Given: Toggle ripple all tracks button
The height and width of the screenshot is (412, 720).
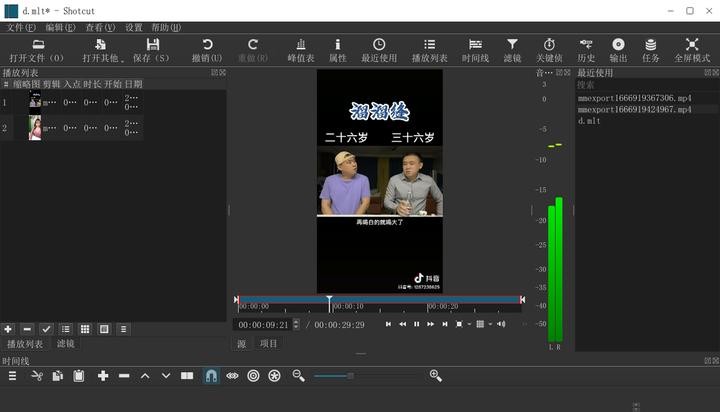Looking at the screenshot, I should click(274, 376).
